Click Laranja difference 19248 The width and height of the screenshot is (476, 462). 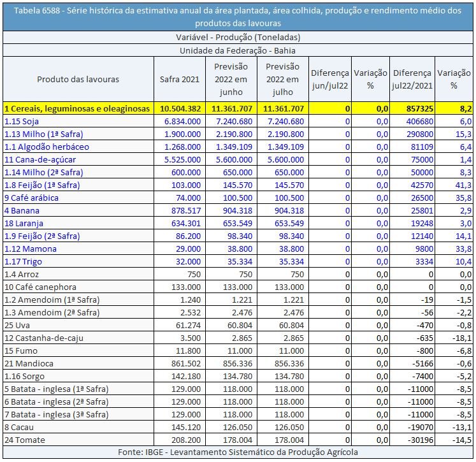[422, 224]
